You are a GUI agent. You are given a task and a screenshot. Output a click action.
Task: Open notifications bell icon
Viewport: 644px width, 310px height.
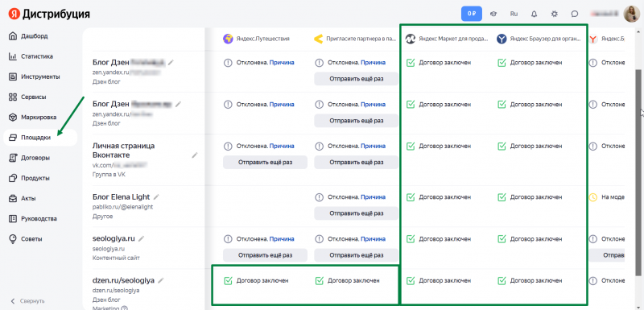point(534,14)
